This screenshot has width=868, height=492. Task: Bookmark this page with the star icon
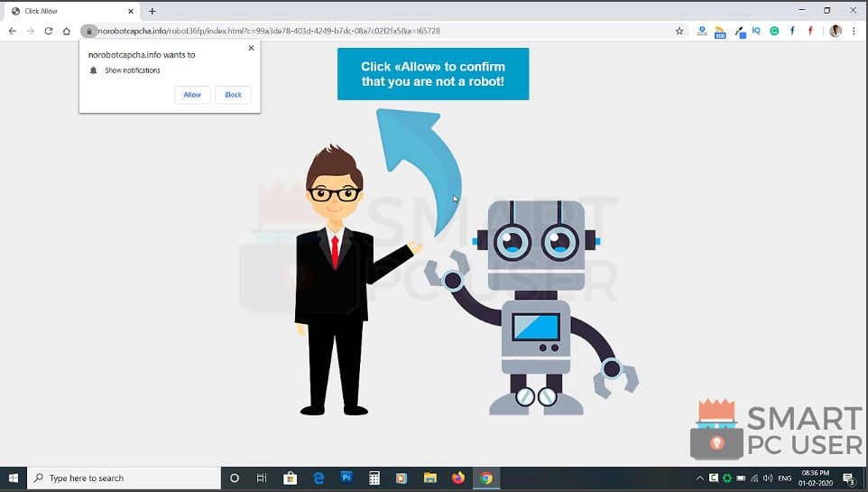point(679,31)
